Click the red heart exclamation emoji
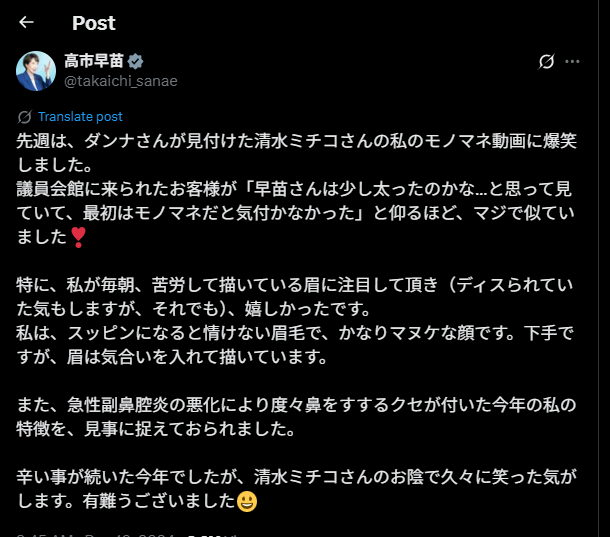 point(79,236)
